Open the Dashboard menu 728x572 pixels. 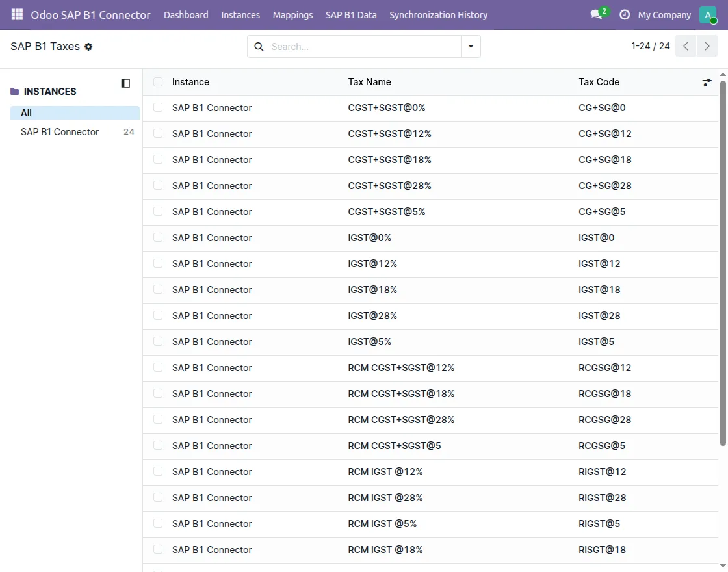pos(186,15)
